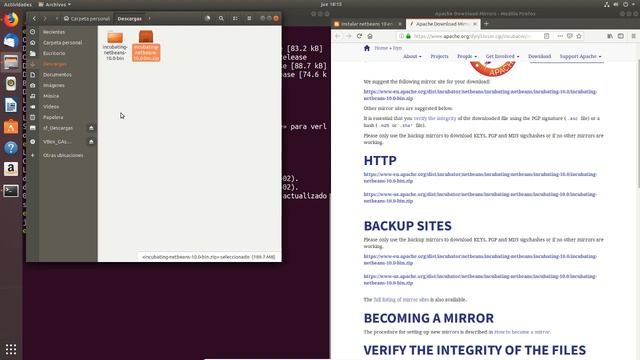640x360 pixels.
Task: Open the search icon in Files
Action: point(221,18)
